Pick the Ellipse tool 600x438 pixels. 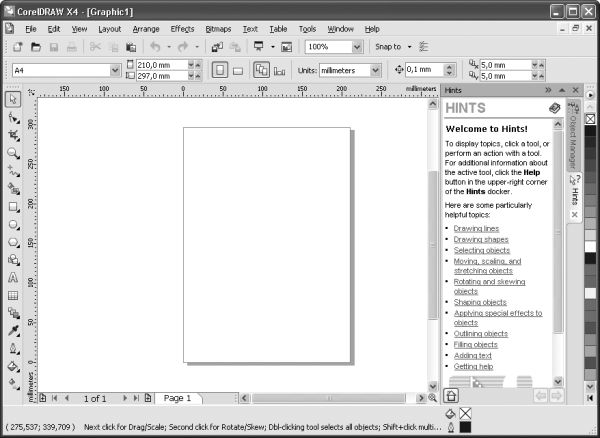(13, 225)
